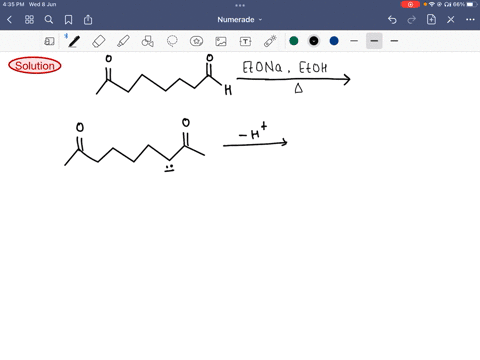
Task: Close the document with X
Action: click(x=451, y=20)
